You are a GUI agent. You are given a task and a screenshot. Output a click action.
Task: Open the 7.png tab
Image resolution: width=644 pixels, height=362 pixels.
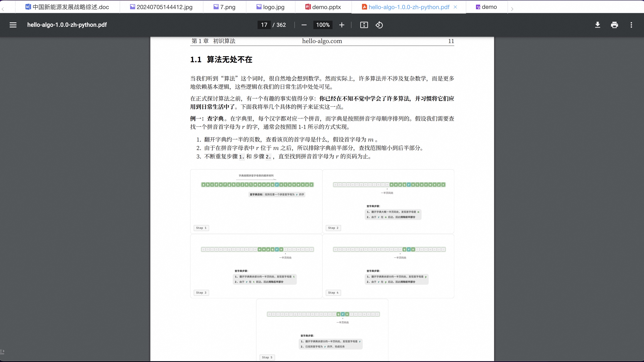[224, 7]
